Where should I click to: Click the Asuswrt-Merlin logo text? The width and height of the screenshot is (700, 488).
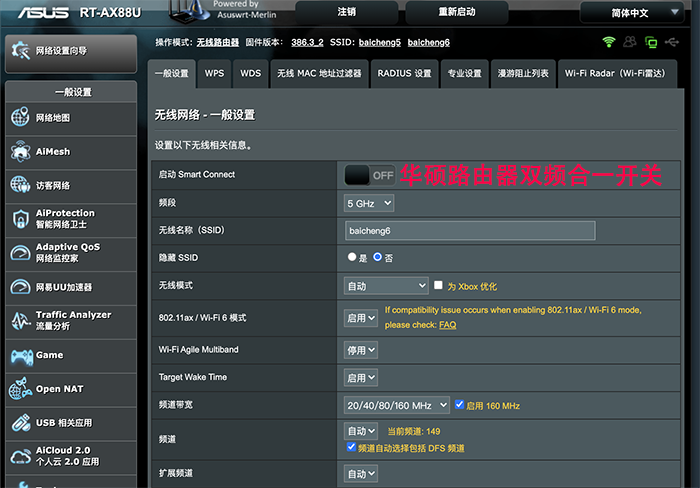coord(246,15)
